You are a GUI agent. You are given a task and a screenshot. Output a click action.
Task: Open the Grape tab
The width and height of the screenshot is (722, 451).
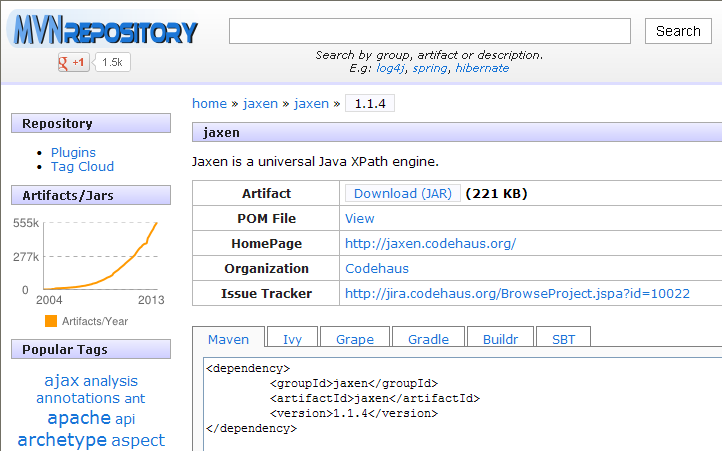354,339
